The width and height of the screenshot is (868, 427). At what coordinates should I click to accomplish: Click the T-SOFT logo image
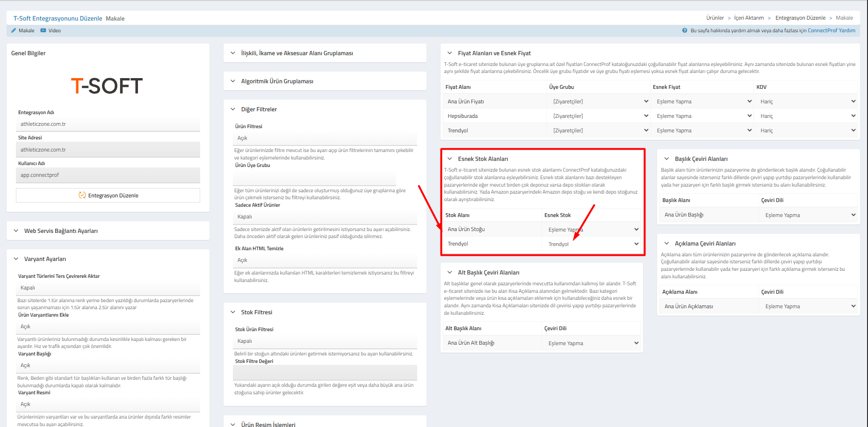click(107, 86)
